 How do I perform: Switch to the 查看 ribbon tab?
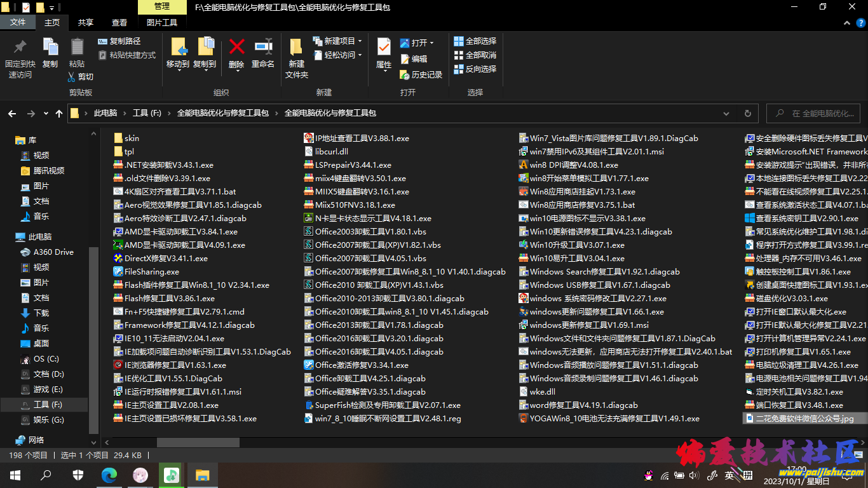(119, 22)
